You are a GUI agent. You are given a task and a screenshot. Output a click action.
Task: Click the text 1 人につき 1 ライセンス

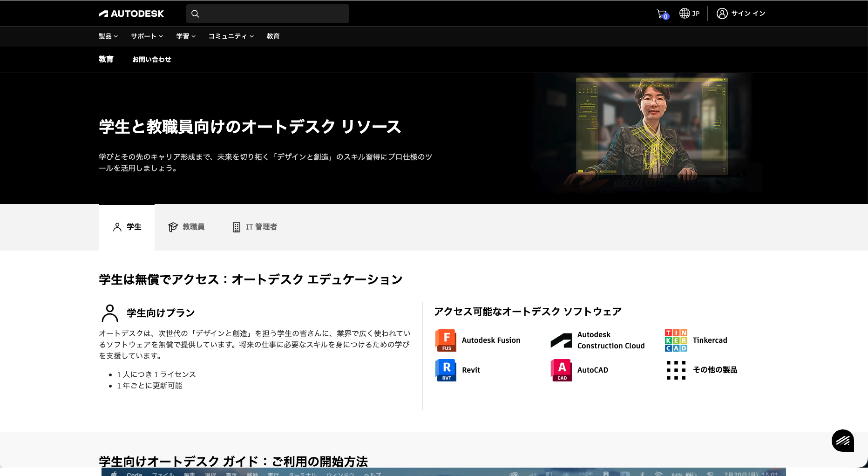156,374
